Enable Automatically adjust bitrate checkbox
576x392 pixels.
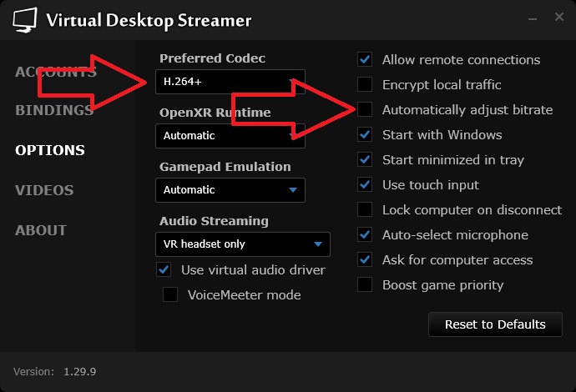[x=365, y=109]
